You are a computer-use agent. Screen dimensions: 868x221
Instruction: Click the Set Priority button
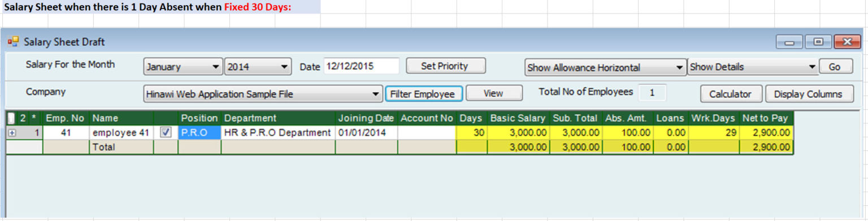[x=445, y=66]
